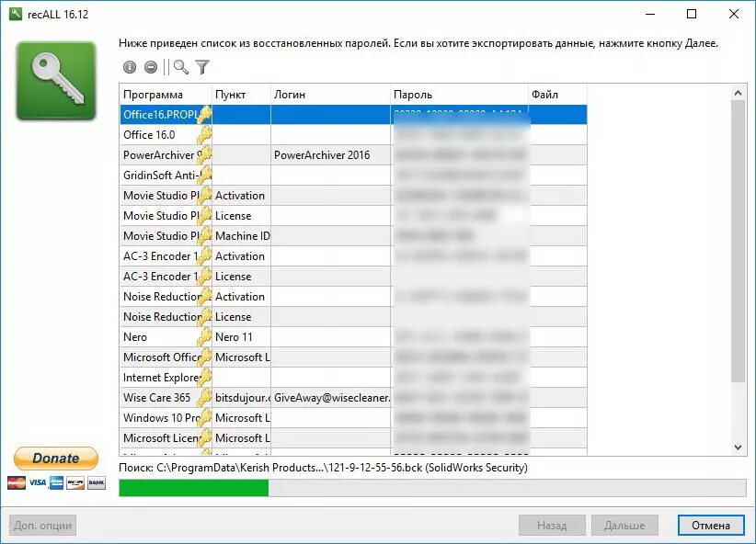The image size is (756, 544).
Task: Click key icon in Wise Care 365 row
Action: click(x=204, y=398)
